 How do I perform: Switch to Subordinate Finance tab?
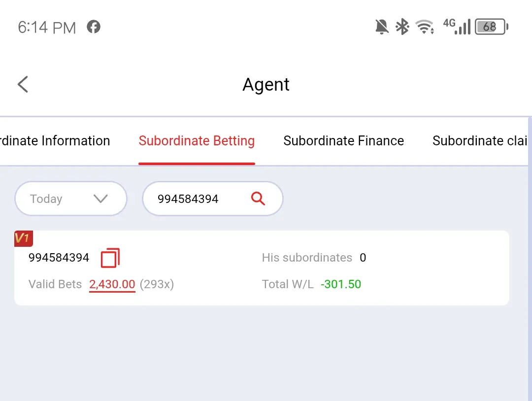point(344,141)
